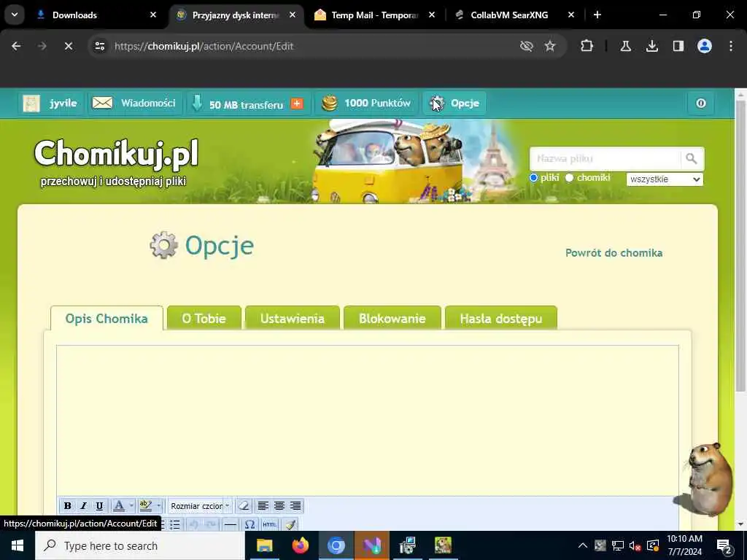Click the text highlight color icon
The height and width of the screenshot is (560, 747).
pos(146,506)
